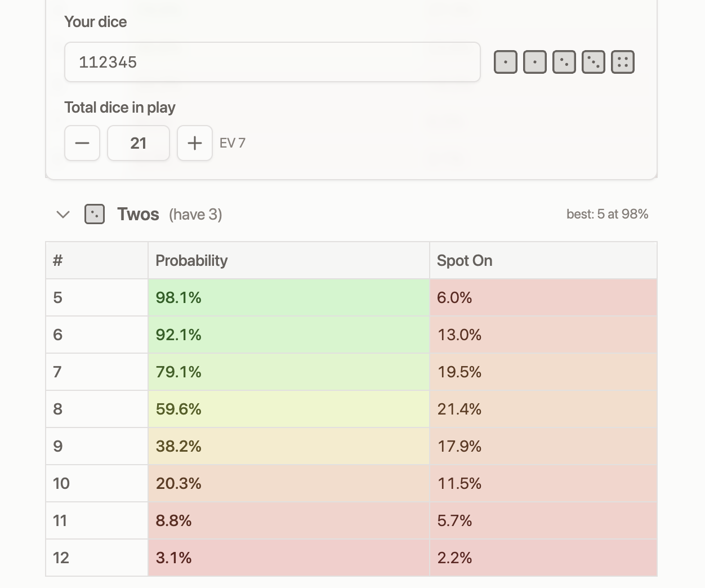The height and width of the screenshot is (588, 705).
Task: Click the Spot On column header
Action: tap(465, 261)
